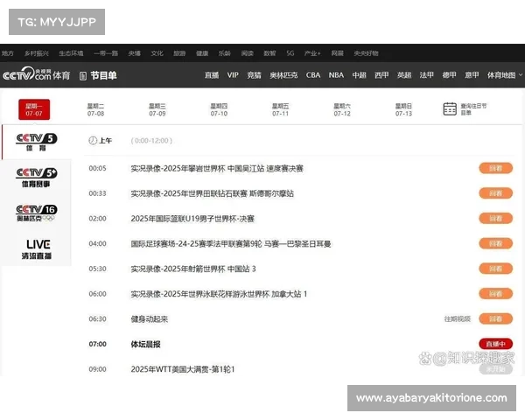525x420 pixels.
Task: Open the 文化 top bar link
Action: [157, 53]
